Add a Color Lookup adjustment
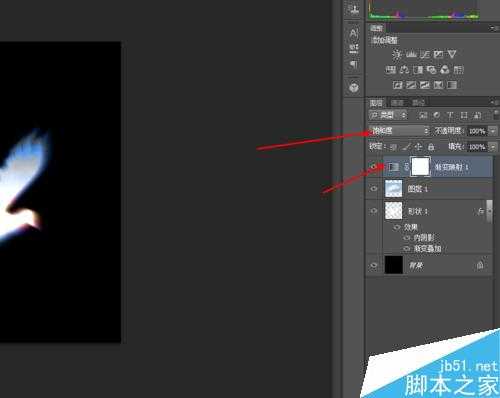This screenshot has width=500, height=398. pos(458,70)
